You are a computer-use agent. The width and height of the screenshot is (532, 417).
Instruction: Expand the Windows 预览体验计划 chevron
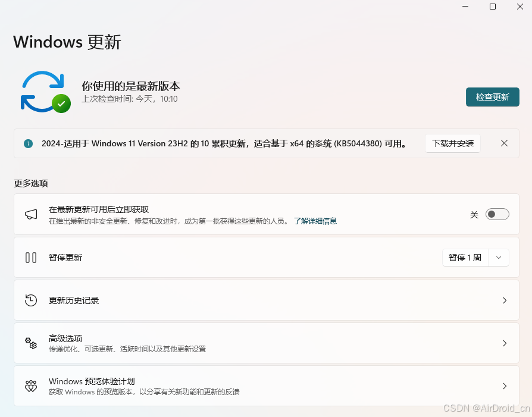[x=505, y=386]
